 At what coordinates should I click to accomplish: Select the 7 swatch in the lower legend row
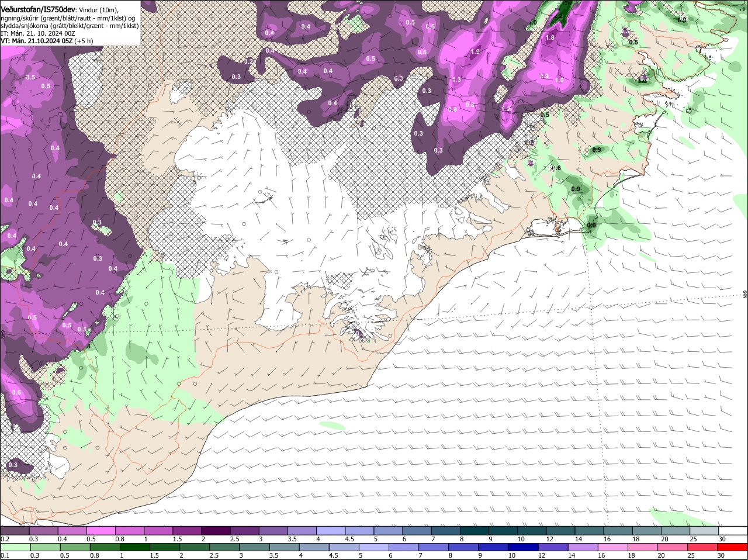434,547
